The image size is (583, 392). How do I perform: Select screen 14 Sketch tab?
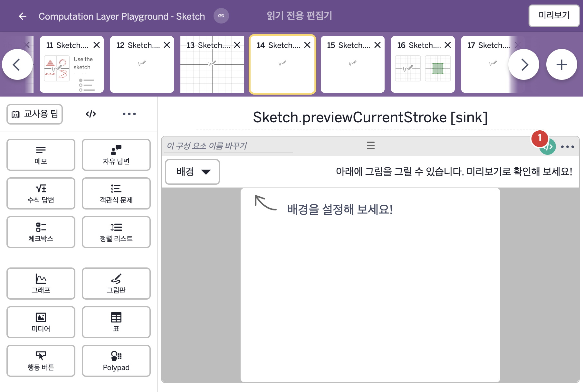coord(282,64)
